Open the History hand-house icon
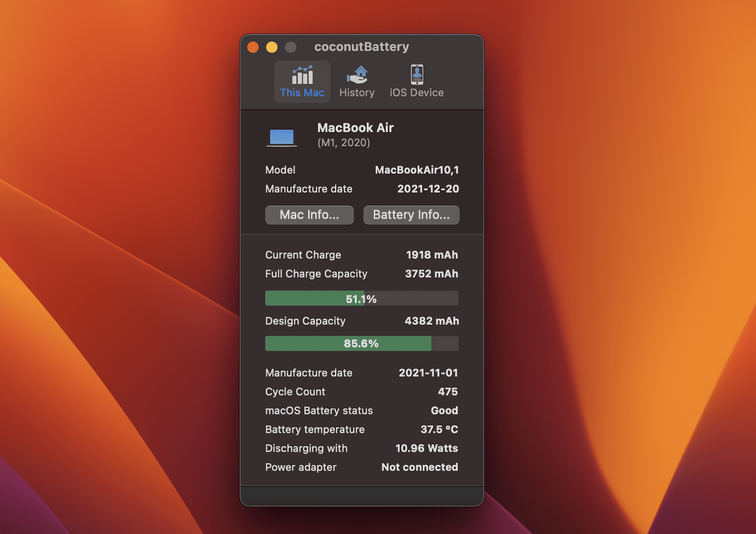 tap(357, 75)
